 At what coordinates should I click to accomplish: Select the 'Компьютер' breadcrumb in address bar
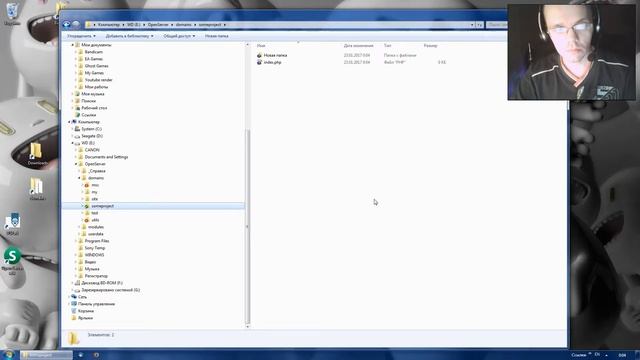109,24
